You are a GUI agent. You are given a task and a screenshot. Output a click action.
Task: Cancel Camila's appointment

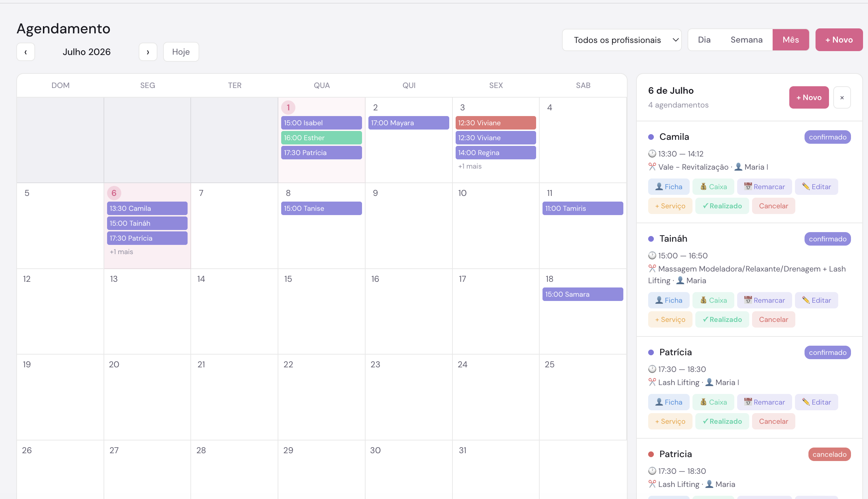point(774,206)
